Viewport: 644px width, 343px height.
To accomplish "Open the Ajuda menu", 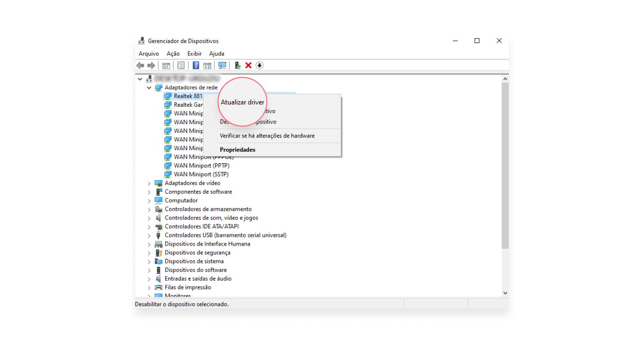I will [x=216, y=54].
